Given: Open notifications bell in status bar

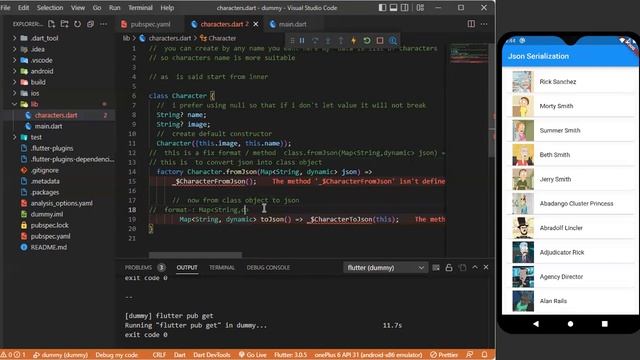Looking at the screenshot, I should pyautogui.click(x=484, y=355).
